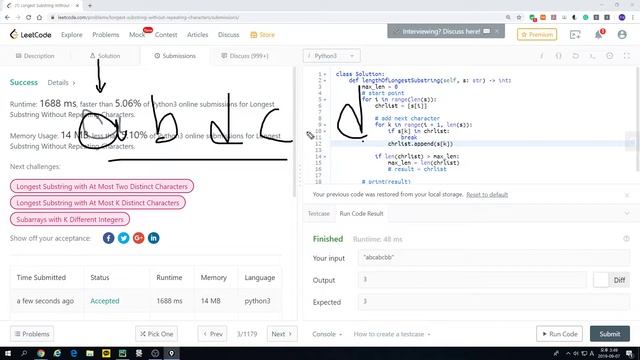Open the LeetCode home logo
The width and height of the screenshot is (640, 360).
click(x=31, y=35)
